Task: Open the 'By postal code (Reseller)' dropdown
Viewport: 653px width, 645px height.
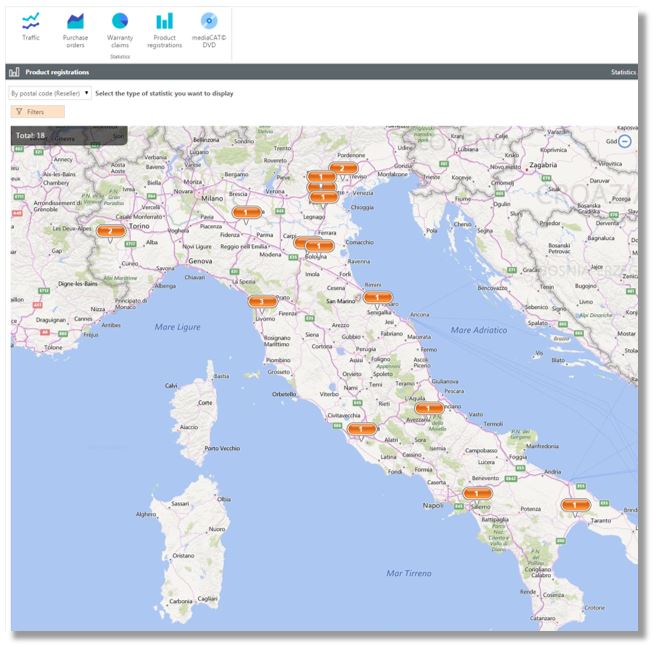Action: coord(50,93)
